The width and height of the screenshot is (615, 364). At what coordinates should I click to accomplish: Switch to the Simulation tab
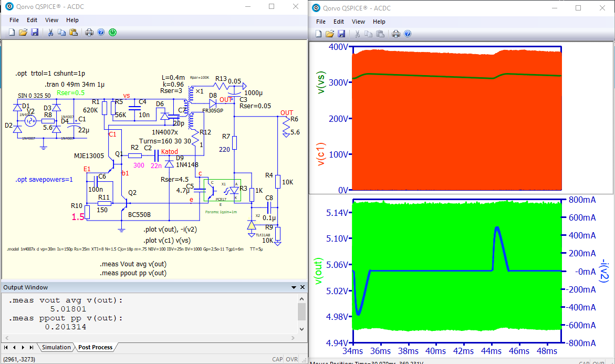tap(56, 347)
